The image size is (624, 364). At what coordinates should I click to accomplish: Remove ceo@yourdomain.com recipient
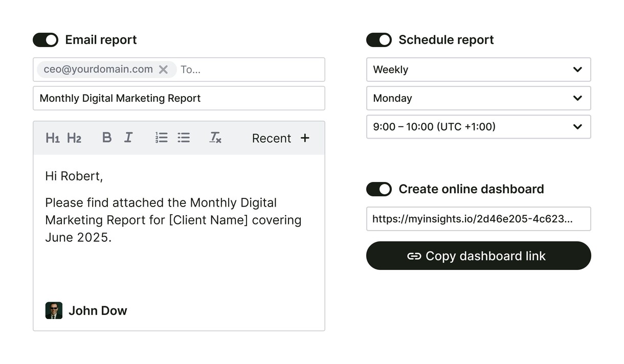[163, 70]
